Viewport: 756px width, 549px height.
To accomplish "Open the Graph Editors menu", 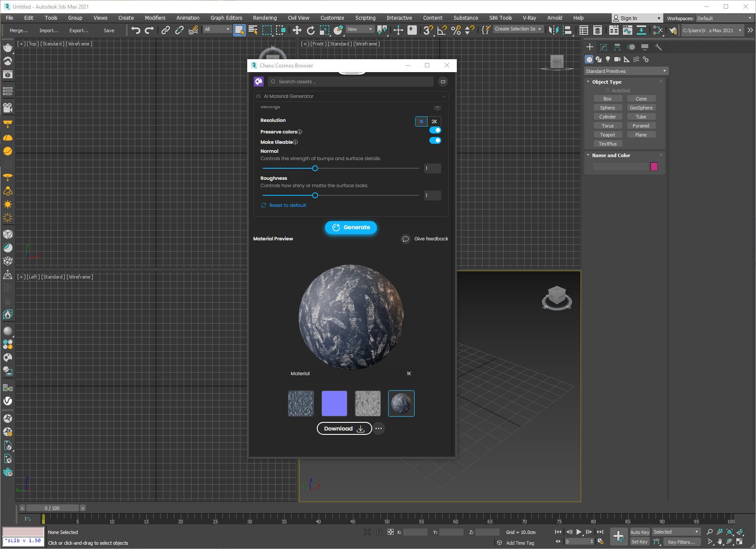I will click(226, 18).
